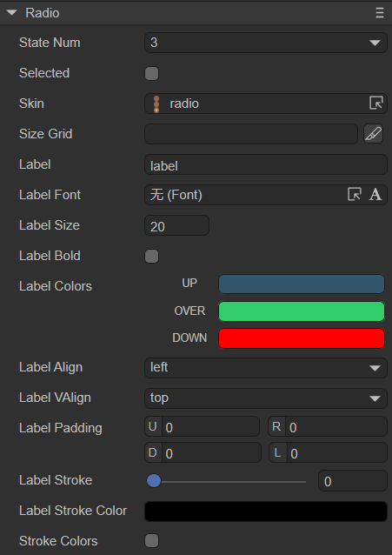Pick the UP label color swatch

[302, 284]
